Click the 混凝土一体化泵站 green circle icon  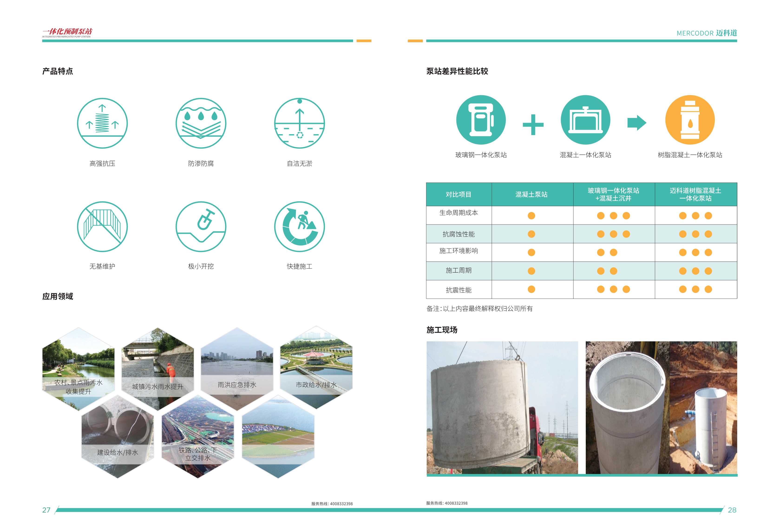point(585,120)
